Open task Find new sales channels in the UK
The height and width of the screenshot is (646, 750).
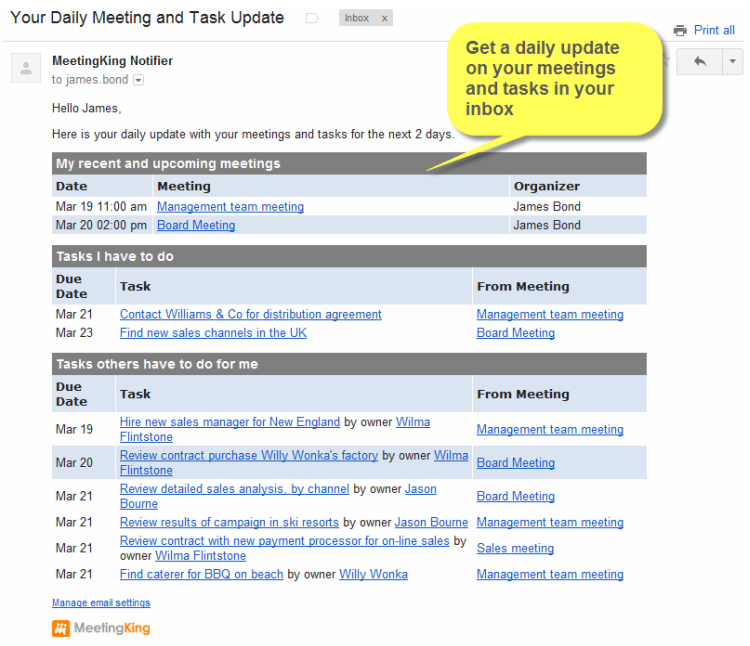click(x=213, y=333)
